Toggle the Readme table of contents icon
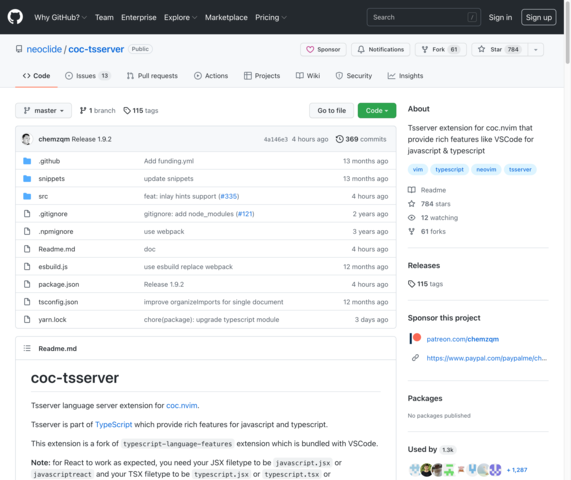The width and height of the screenshot is (571, 480). click(x=27, y=348)
